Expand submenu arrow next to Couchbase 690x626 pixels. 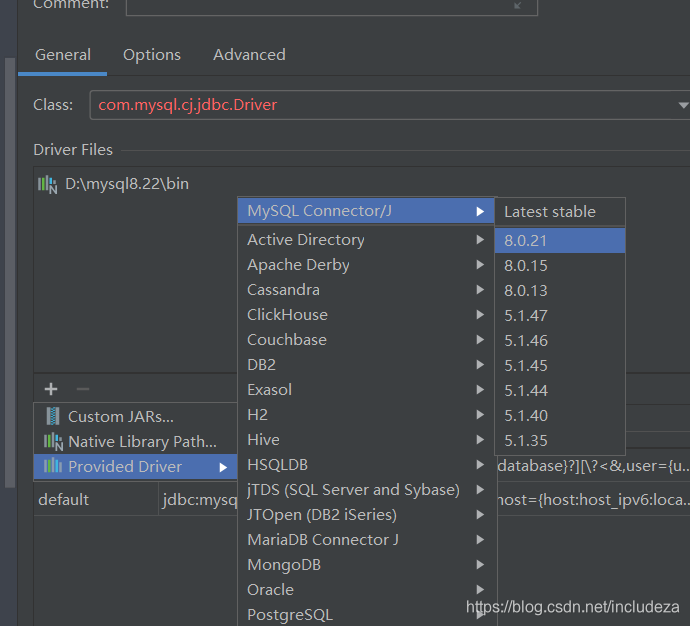pyautogui.click(x=480, y=340)
